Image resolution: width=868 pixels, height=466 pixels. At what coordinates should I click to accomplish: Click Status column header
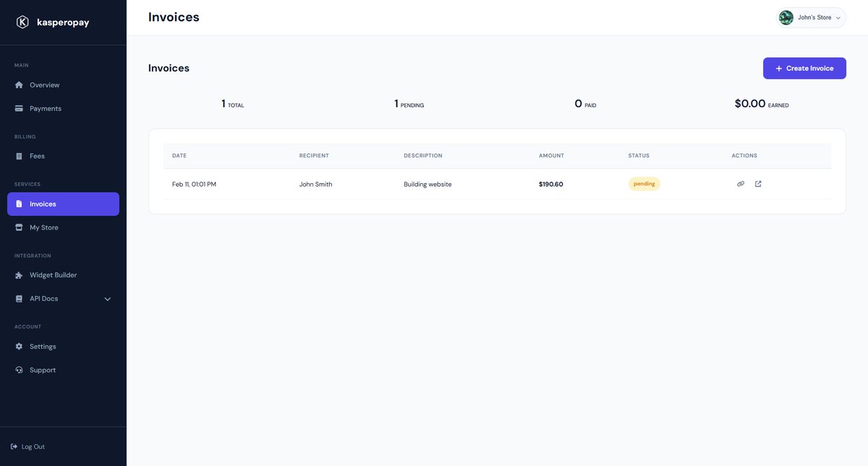[x=639, y=156]
